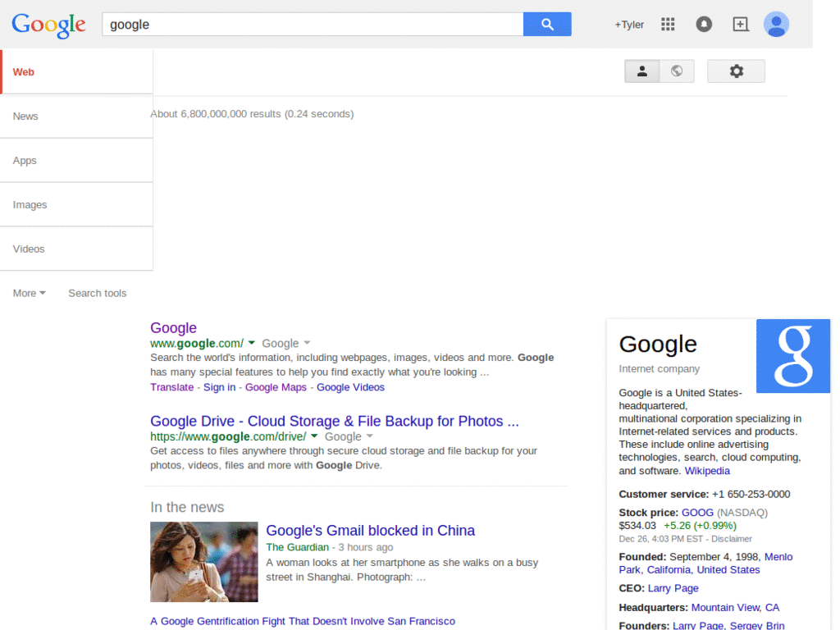Viewport: 840px width, 630px height.
Task: Select the Web tab
Action: 76,72
